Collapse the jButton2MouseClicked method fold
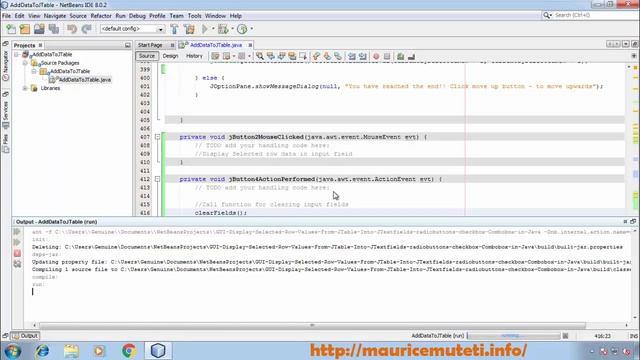Screen dimensions: 640x360 click(158, 137)
